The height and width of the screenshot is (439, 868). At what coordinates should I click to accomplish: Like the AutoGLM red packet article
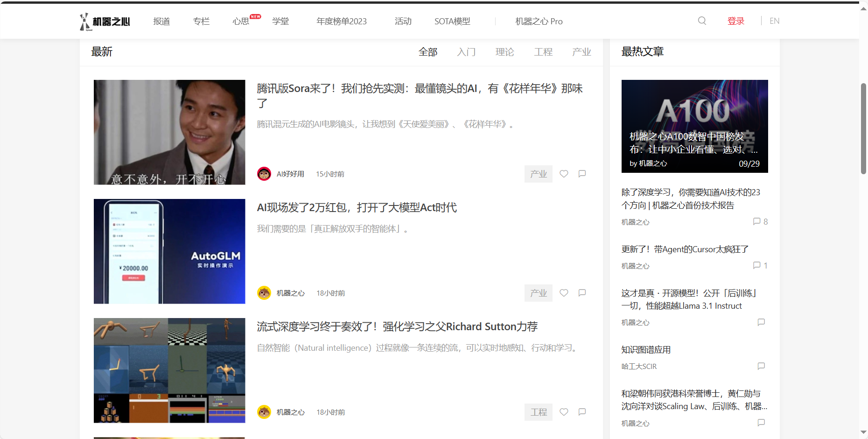pos(564,293)
